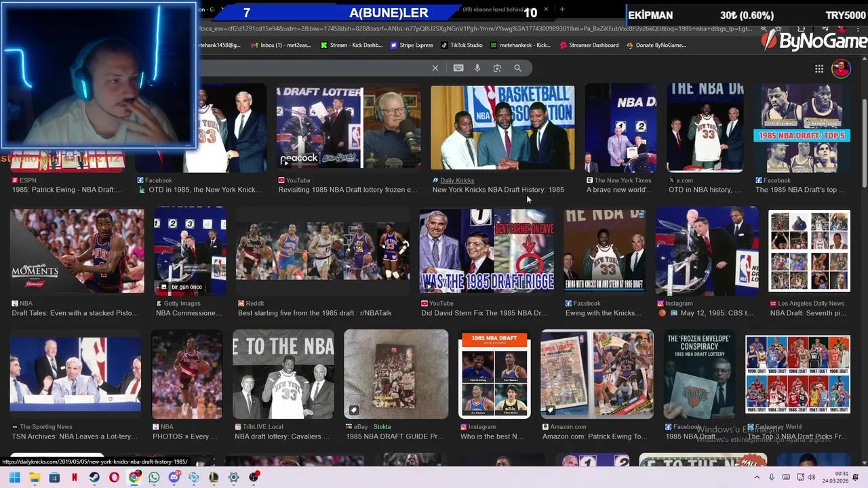This screenshot has height=488, width=868.
Task: Open the TikTok Studio bookmark
Action: 462,45
